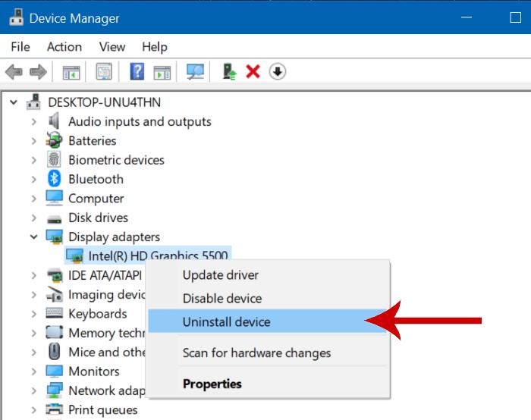Collapse the Display adapters category
The height and width of the screenshot is (420, 531).
(x=34, y=237)
